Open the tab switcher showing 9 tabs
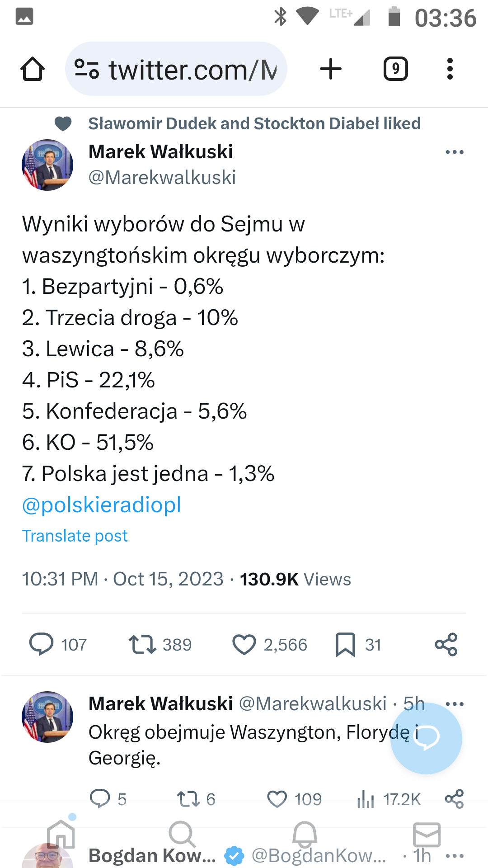 [x=395, y=69]
